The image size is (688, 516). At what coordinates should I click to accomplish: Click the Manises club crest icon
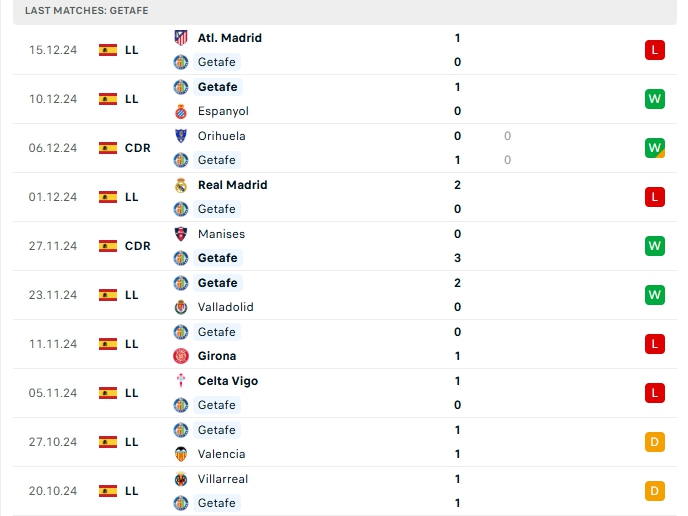click(181, 234)
